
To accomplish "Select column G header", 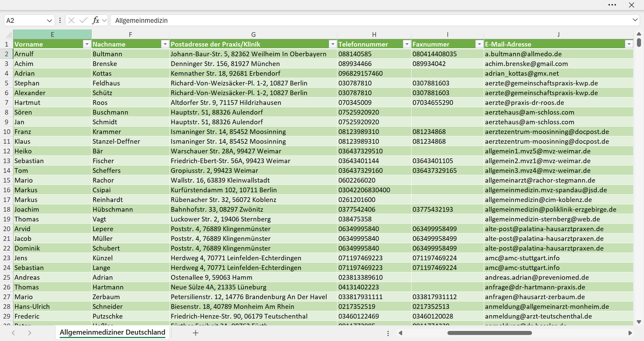I will pyautogui.click(x=253, y=34).
